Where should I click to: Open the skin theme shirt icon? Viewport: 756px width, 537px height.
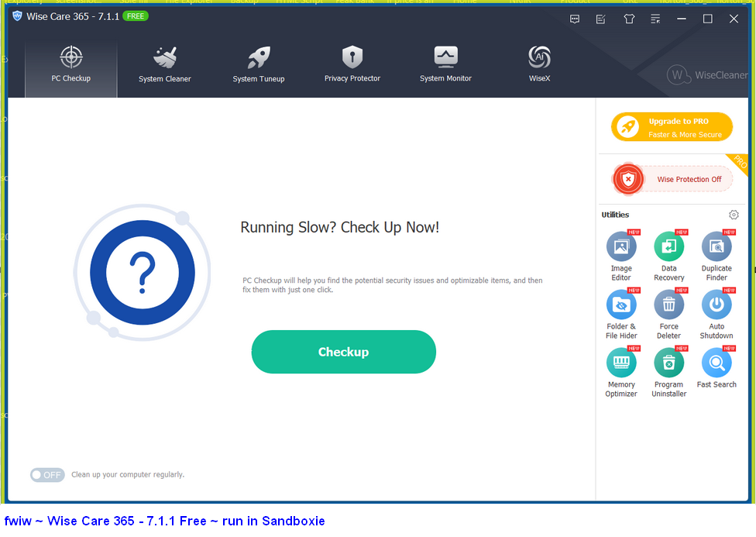pyautogui.click(x=628, y=19)
